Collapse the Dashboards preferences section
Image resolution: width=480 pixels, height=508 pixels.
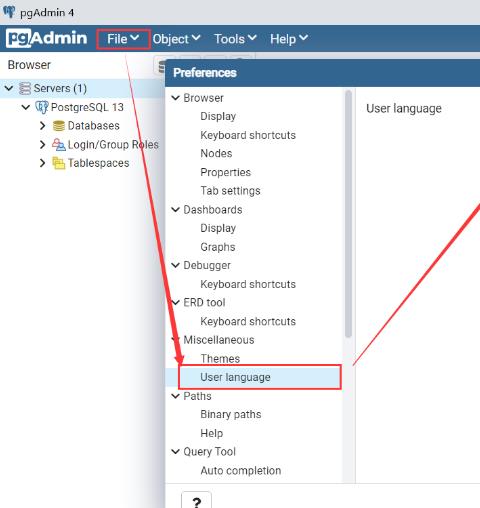click(x=176, y=210)
